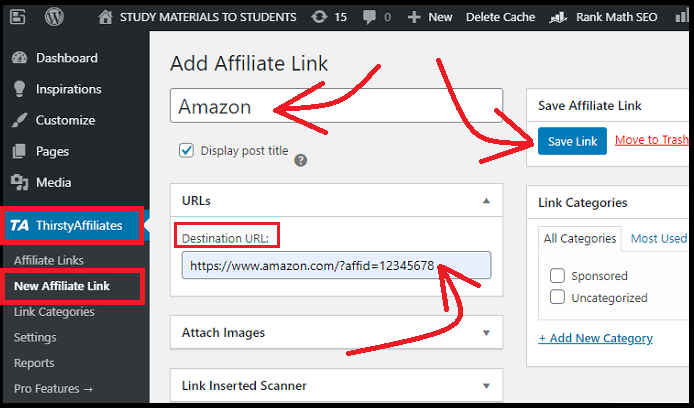This screenshot has height=408, width=694.
Task: Switch to the Most Used tab
Action: [x=659, y=239]
